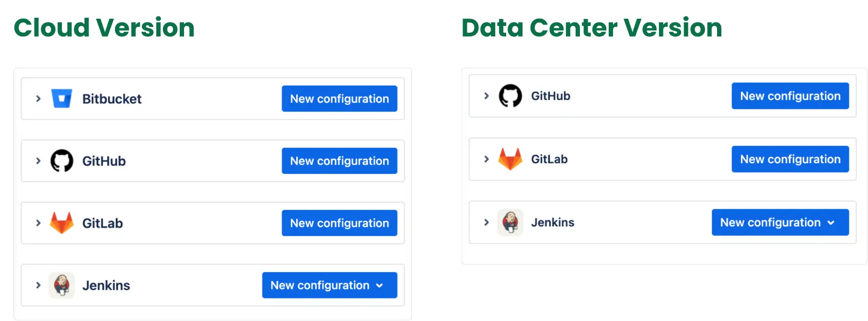The height and width of the screenshot is (321, 868).
Task: Click New configuration button for Bitbucket
Action: click(x=339, y=98)
